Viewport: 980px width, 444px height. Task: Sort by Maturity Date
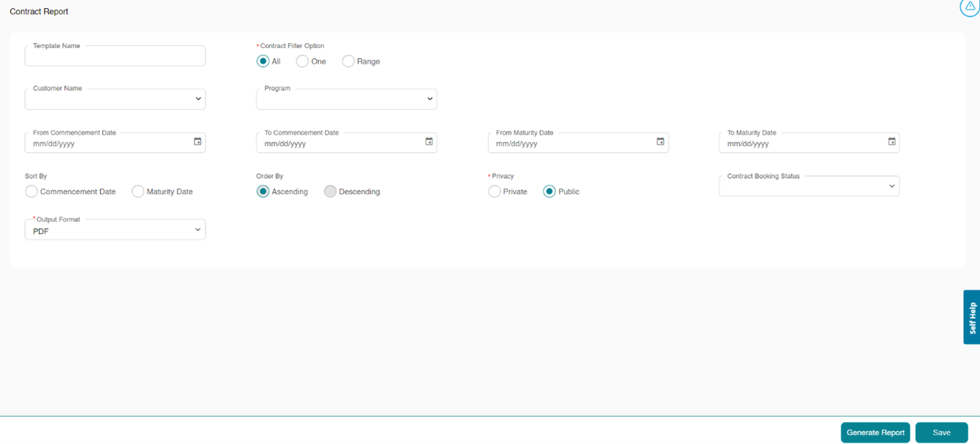138,192
